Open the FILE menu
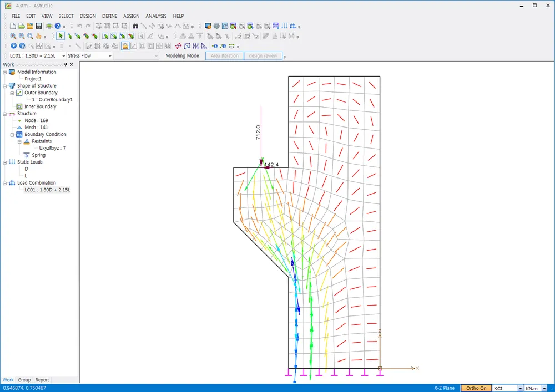The height and width of the screenshot is (392, 555). pos(16,16)
